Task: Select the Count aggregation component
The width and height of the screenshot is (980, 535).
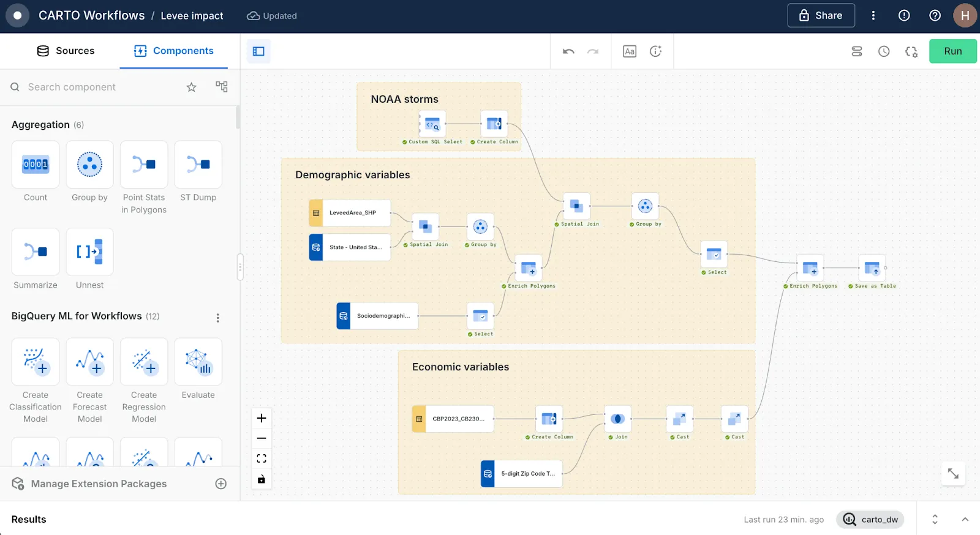Action: pyautogui.click(x=36, y=165)
